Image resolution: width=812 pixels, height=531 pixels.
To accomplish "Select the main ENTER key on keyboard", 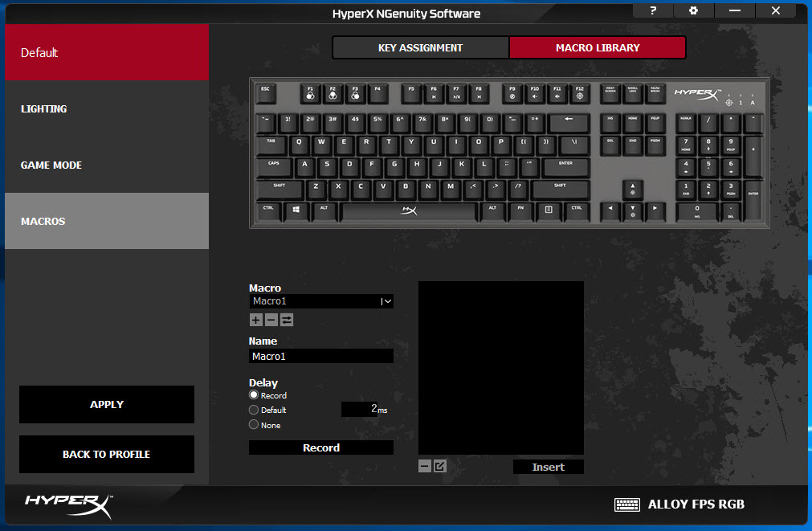I will point(565,168).
